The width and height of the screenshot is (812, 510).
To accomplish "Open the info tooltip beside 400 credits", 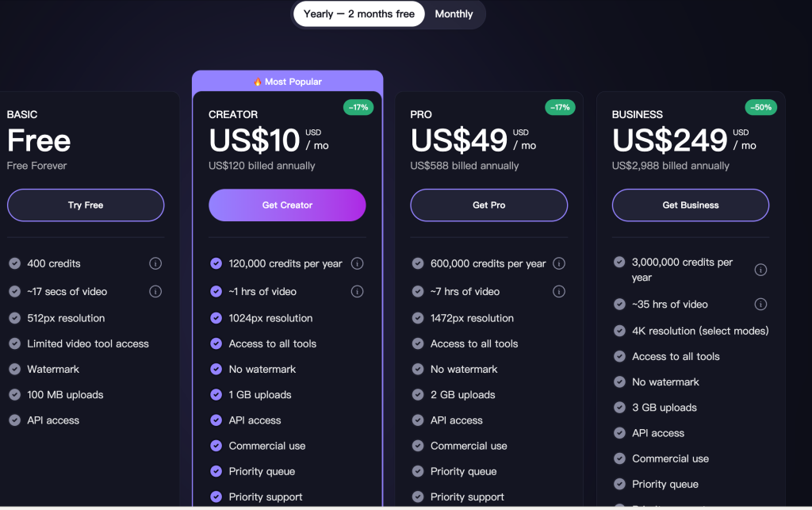I will (155, 263).
